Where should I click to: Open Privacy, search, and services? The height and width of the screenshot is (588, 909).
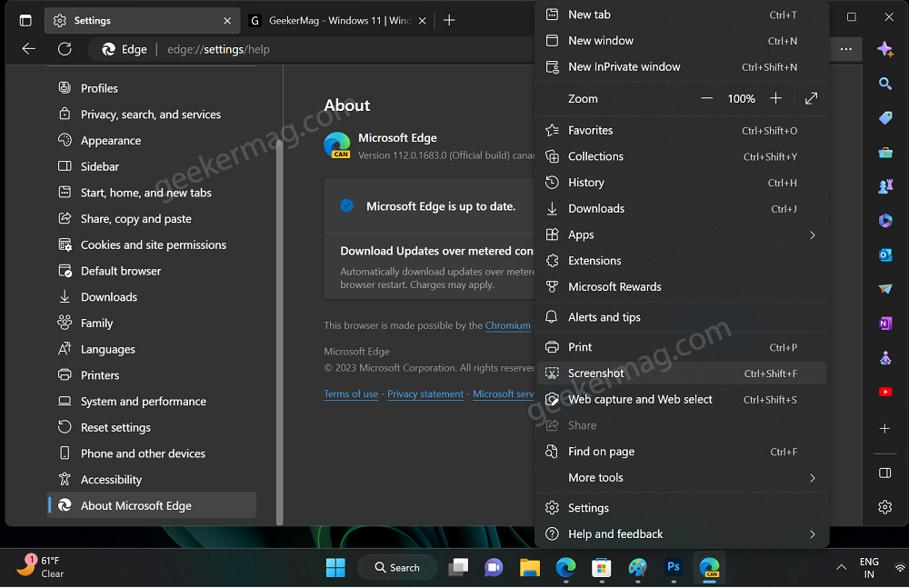click(x=151, y=115)
